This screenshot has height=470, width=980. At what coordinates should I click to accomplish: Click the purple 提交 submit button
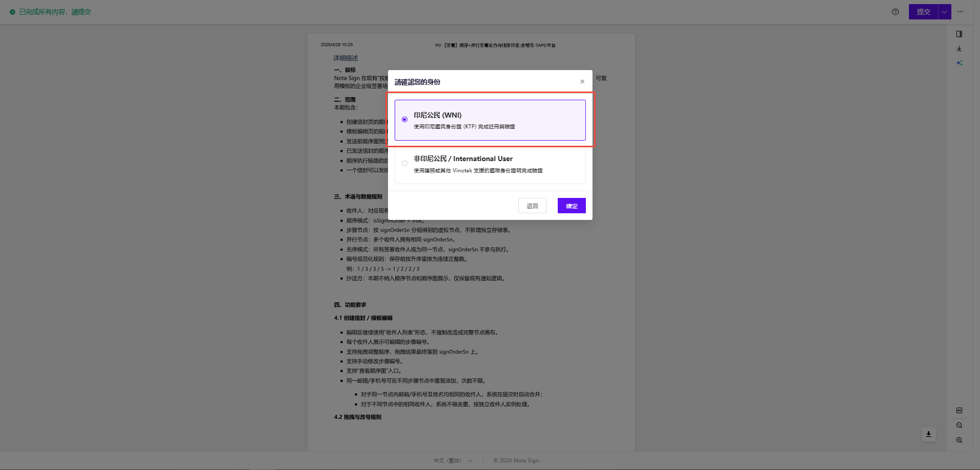(923, 12)
